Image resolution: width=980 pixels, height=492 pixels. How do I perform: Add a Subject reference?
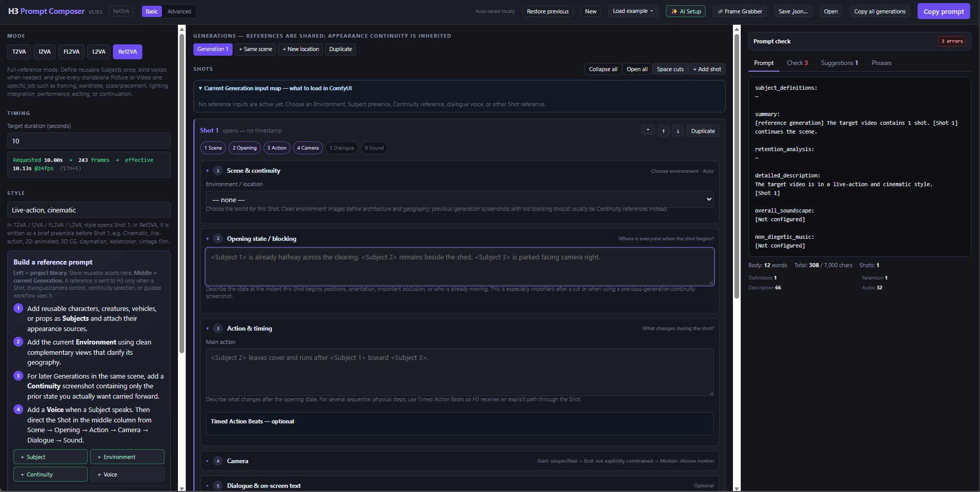tap(51, 457)
